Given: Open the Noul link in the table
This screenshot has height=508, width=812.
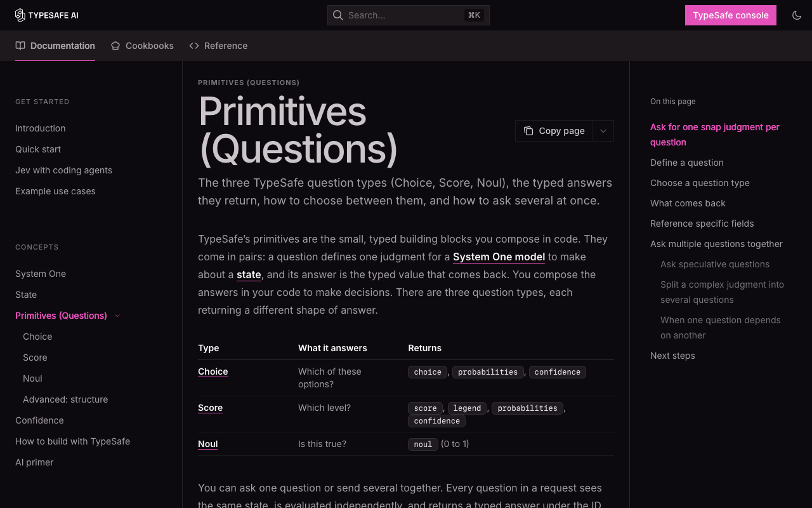Looking at the screenshot, I should point(207,444).
